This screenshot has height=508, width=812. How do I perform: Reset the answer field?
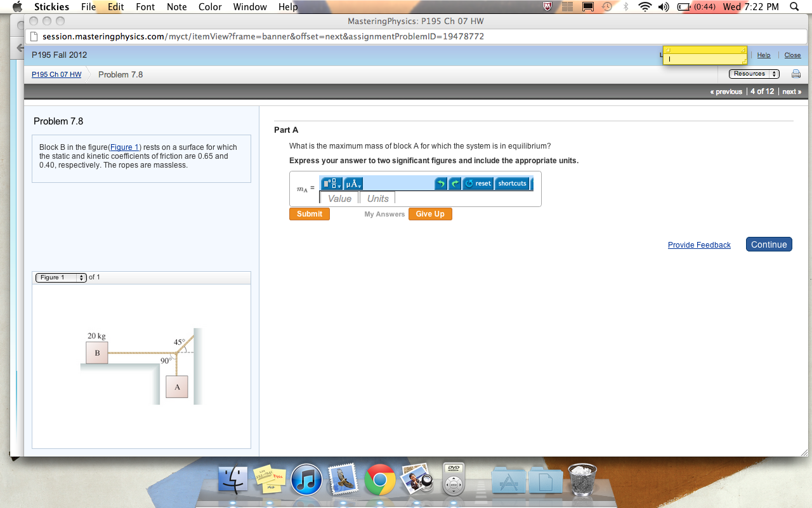pyautogui.click(x=478, y=184)
